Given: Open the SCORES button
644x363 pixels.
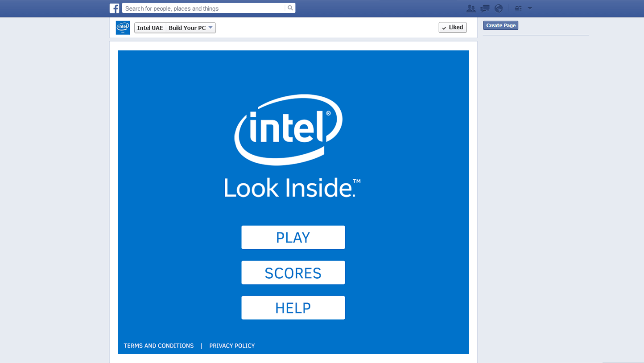Looking at the screenshot, I should pyautogui.click(x=293, y=272).
